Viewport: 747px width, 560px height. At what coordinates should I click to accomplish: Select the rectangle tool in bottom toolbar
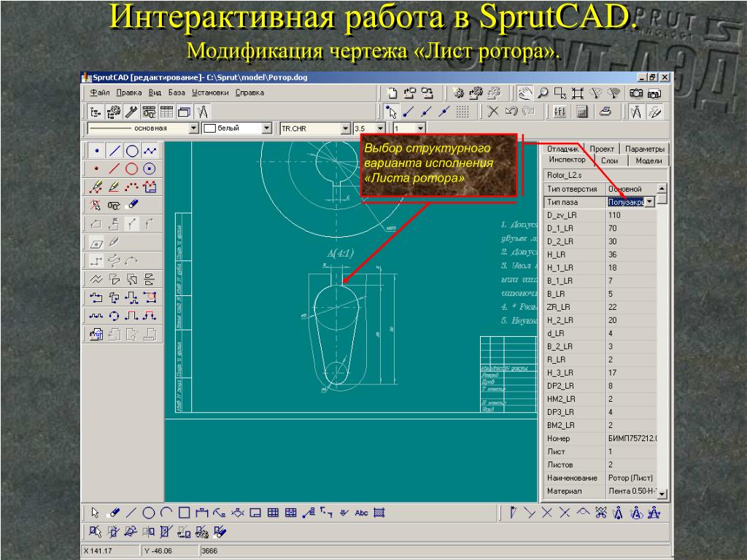tap(184, 513)
